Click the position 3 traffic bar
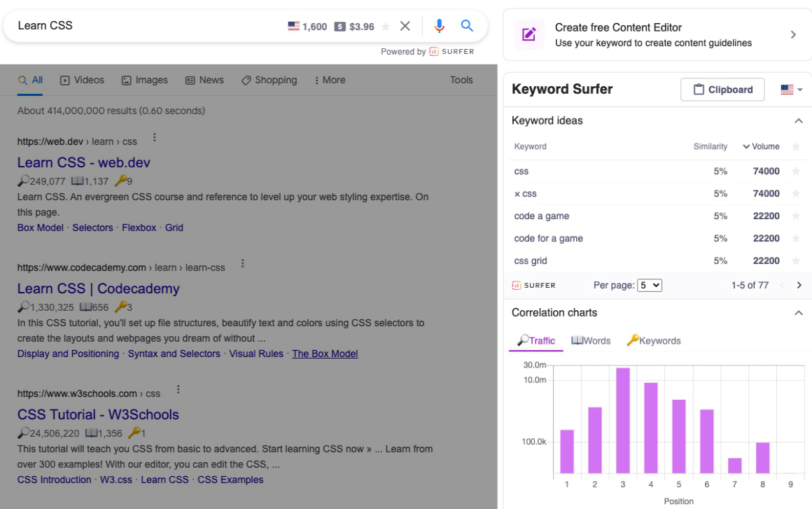Viewport: 812px width, 509px height. click(x=622, y=420)
